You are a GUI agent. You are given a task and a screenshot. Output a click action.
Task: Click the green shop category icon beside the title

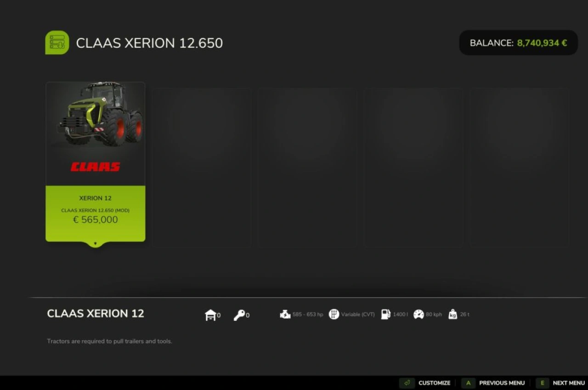(57, 42)
